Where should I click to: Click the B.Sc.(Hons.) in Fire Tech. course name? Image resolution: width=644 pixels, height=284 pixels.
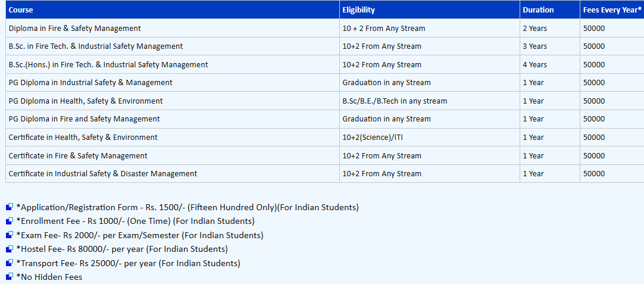click(x=108, y=64)
